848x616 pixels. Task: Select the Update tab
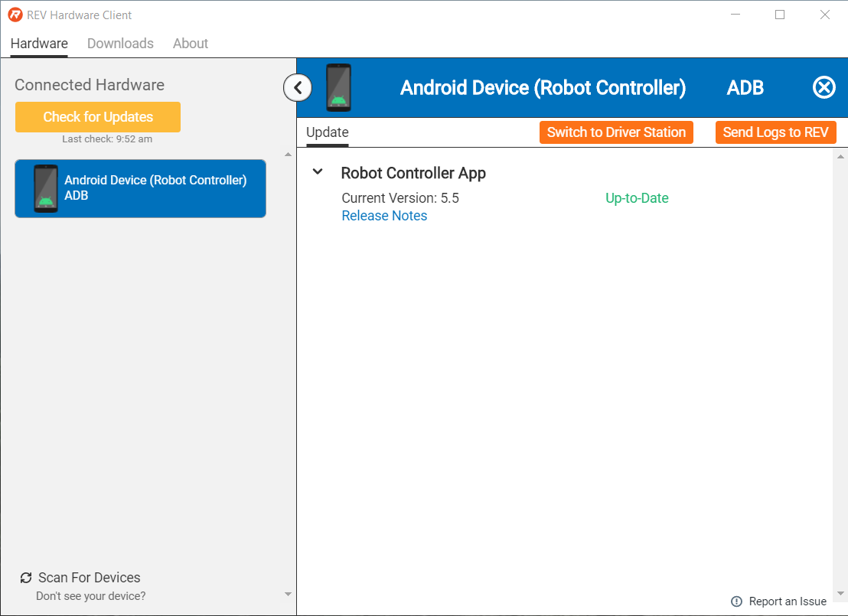(328, 132)
